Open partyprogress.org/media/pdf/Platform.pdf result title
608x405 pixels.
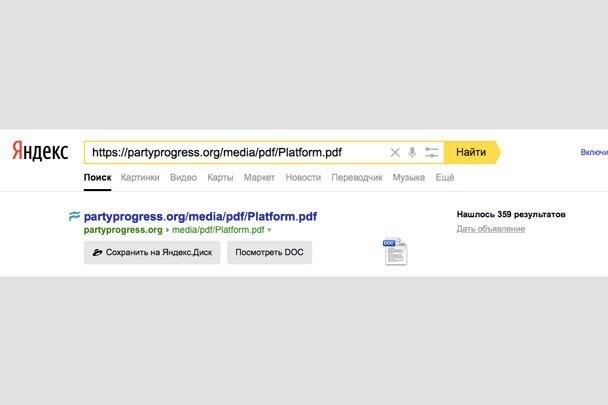pos(200,216)
